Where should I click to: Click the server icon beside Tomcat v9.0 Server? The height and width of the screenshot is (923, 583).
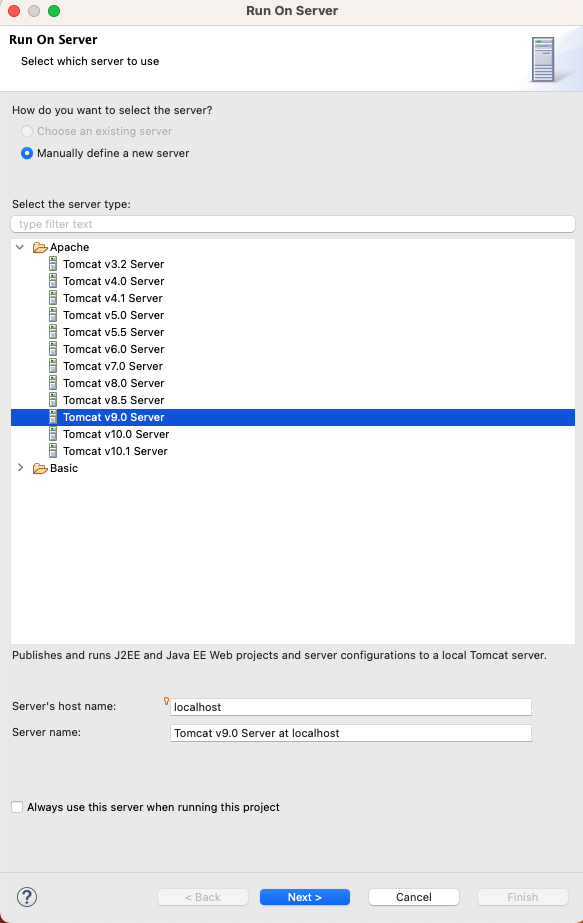pyautogui.click(x=53, y=418)
